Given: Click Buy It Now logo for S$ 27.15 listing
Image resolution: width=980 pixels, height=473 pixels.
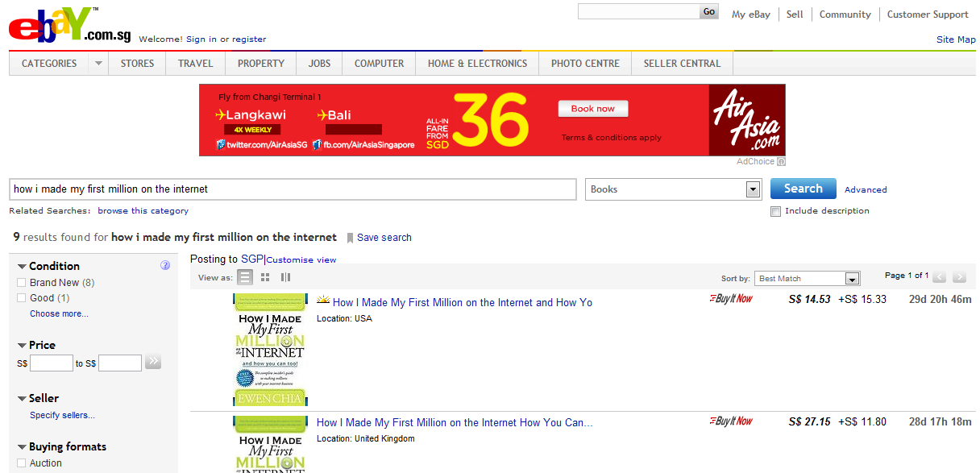Looking at the screenshot, I should [731, 421].
